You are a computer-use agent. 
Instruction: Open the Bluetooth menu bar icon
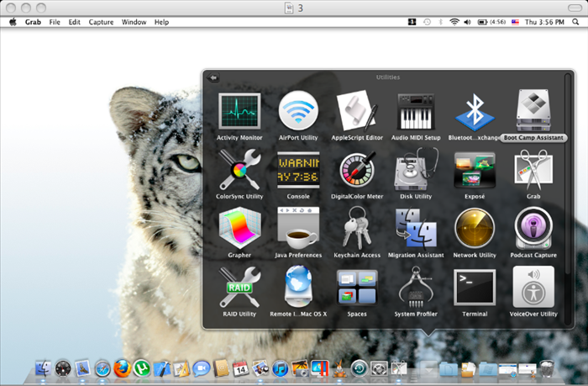(441, 22)
